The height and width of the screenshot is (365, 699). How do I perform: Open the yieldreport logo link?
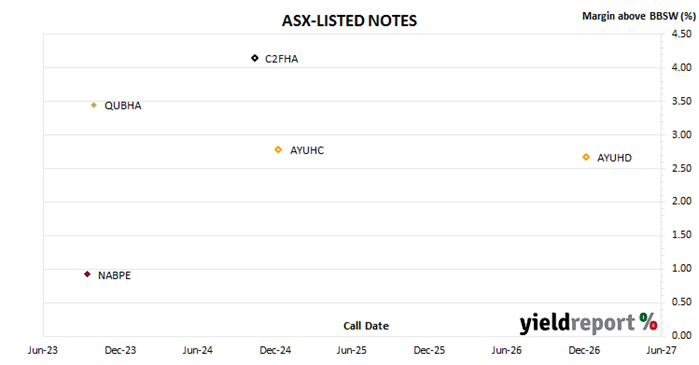(588, 323)
